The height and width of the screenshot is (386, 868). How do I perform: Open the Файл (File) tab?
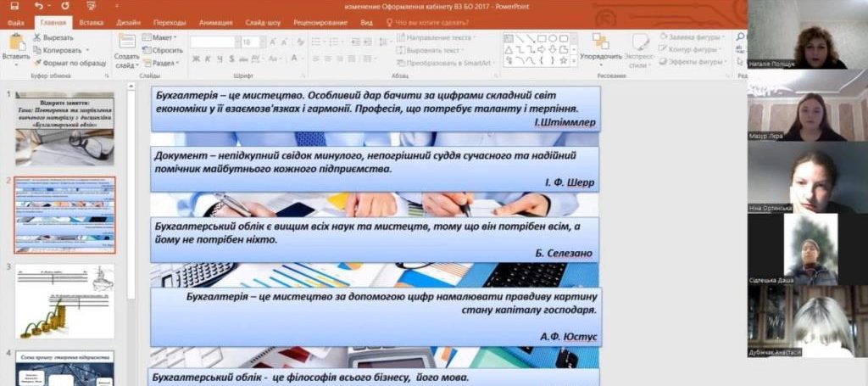pyautogui.click(x=16, y=23)
